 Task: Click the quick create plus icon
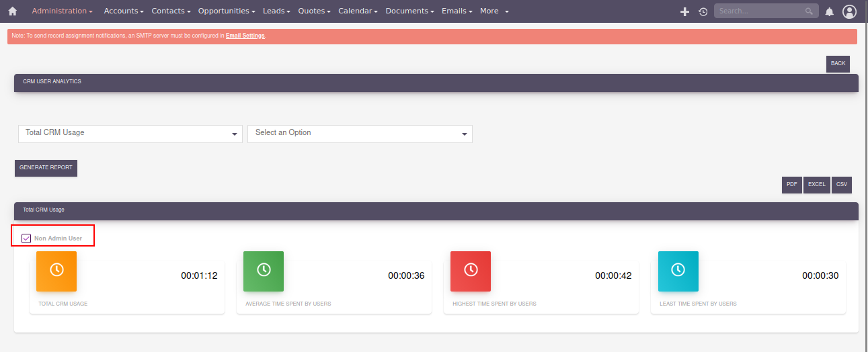tap(684, 11)
